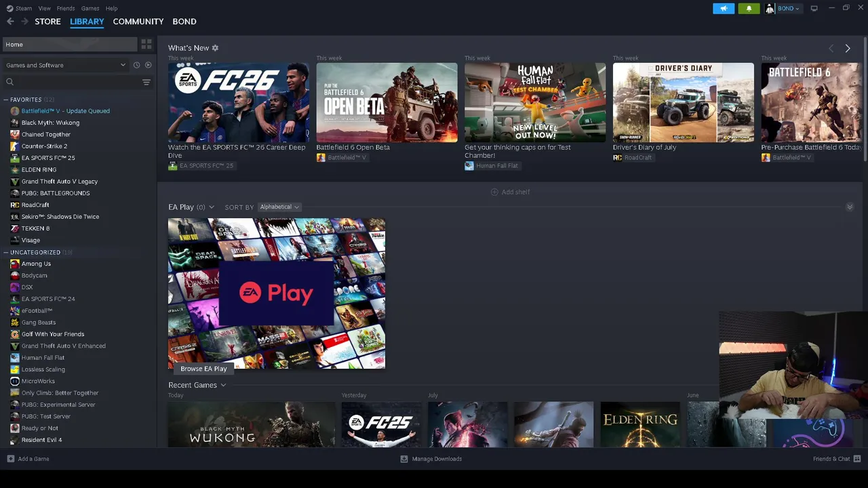Select Chained Together in favorites list

(46, 134)
